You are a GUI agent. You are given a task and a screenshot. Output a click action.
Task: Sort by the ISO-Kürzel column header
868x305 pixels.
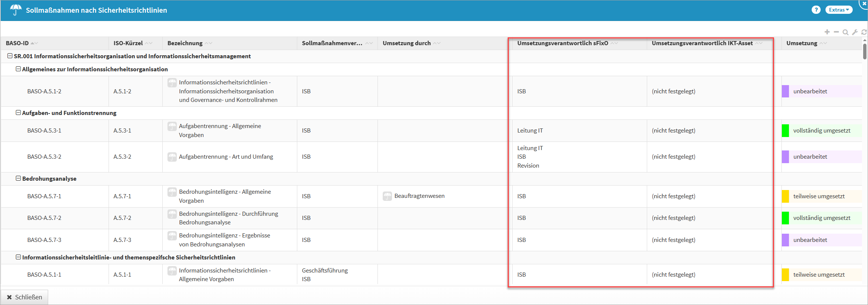click(x=128, y=43)
